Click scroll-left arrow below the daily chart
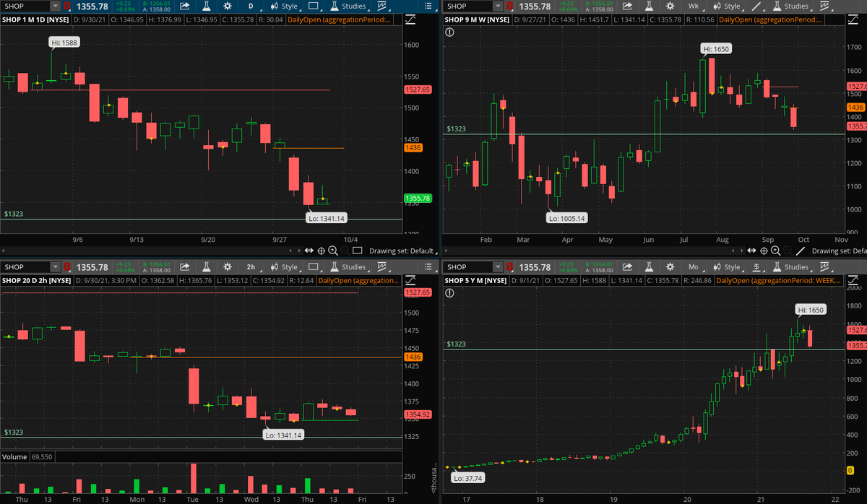Viewport: 867px width, 504px height. pyautogui.click(x=292, y=251)
